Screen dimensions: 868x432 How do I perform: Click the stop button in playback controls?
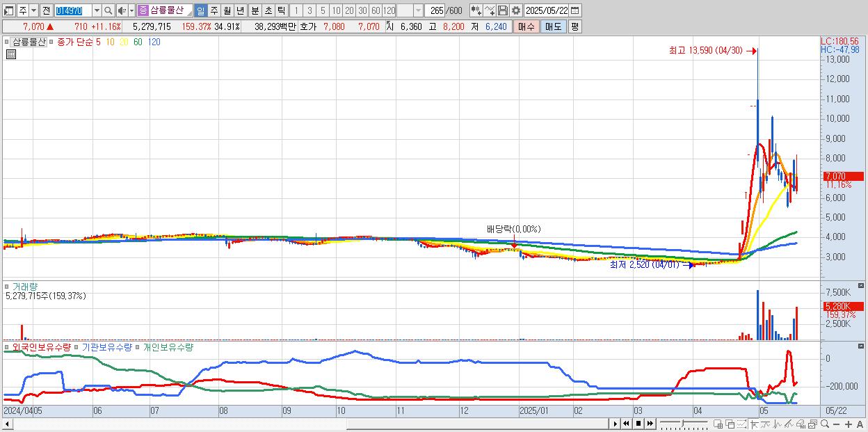point(638,424)
